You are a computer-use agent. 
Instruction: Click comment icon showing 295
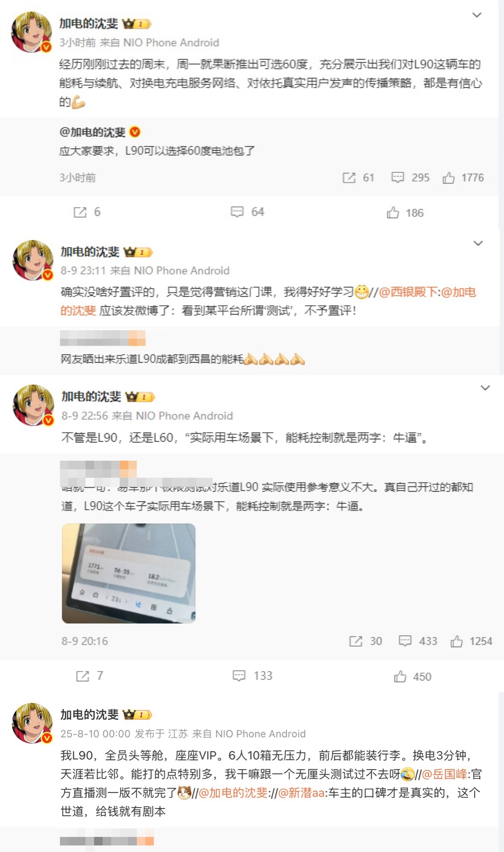[x=398, y=177]
